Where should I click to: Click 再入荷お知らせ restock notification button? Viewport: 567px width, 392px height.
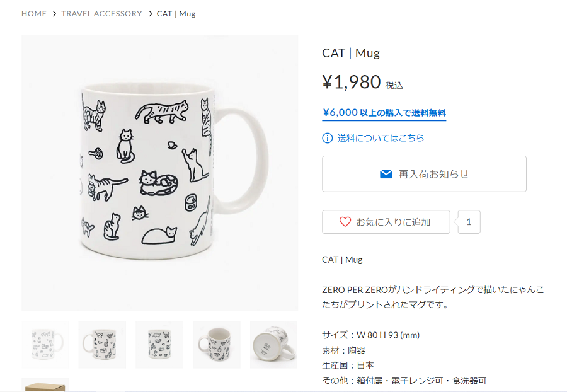pos(424,174)
